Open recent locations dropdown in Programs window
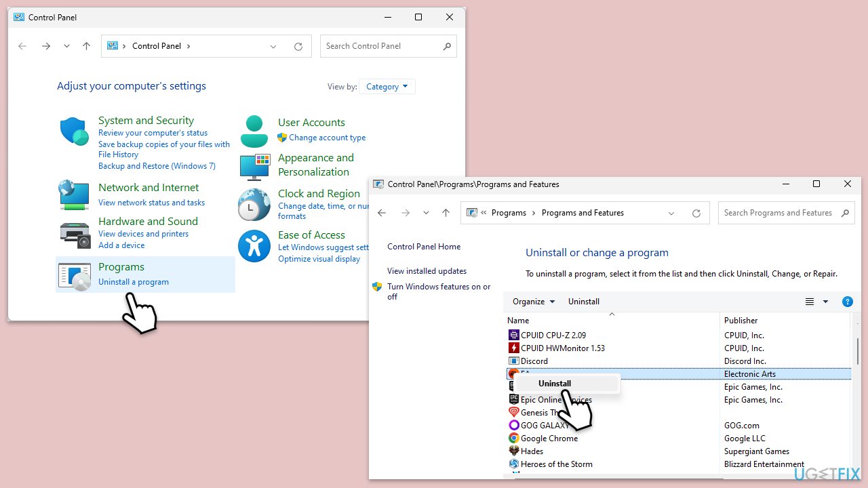This screenshot has height=488, width=868. [426, 213]
